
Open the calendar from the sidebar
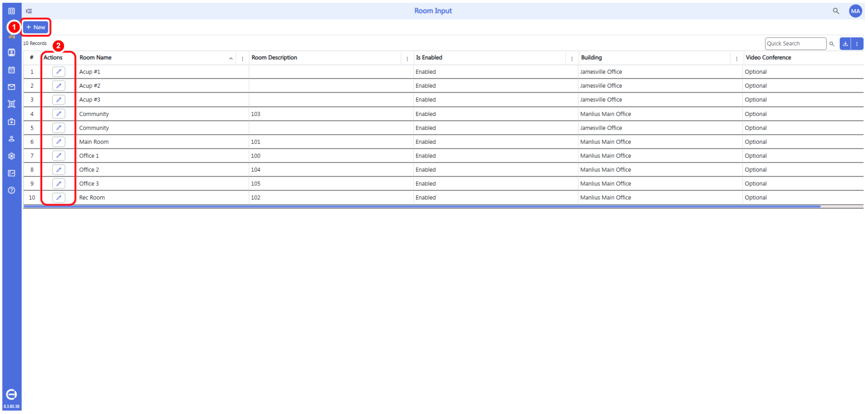click(12, 70)
